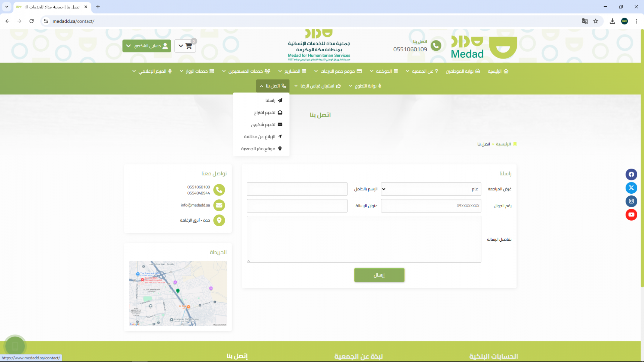
Task: Expand the عن الجمعية menu
Action: pyautogui.click(x=422, y=71)
